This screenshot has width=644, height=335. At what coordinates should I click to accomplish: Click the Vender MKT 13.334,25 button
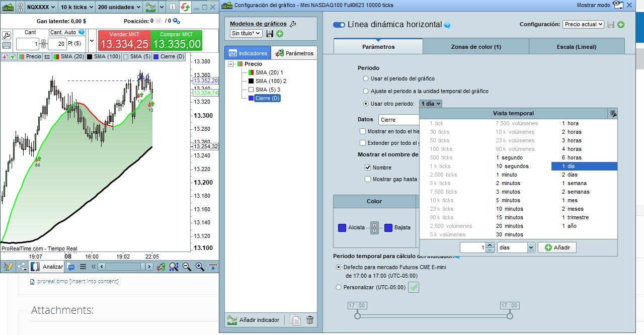tap(124, 40)
